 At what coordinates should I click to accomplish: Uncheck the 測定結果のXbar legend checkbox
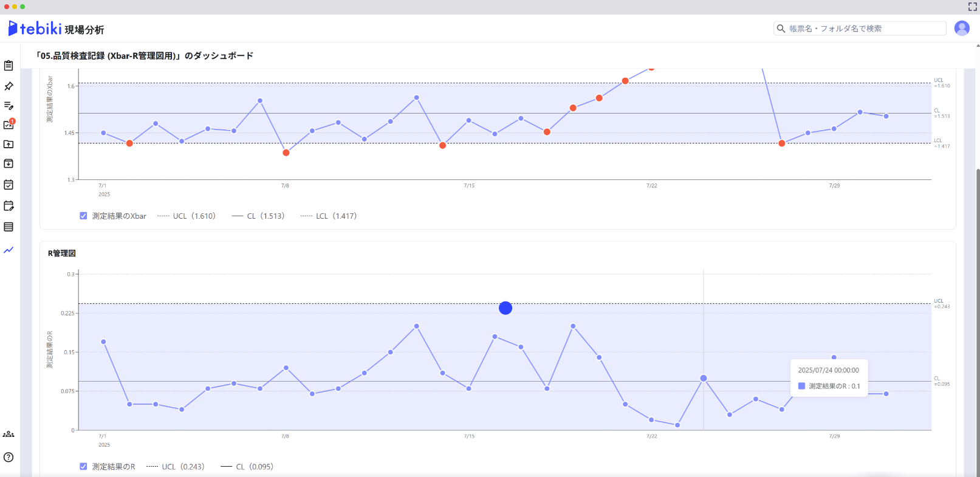83,216
